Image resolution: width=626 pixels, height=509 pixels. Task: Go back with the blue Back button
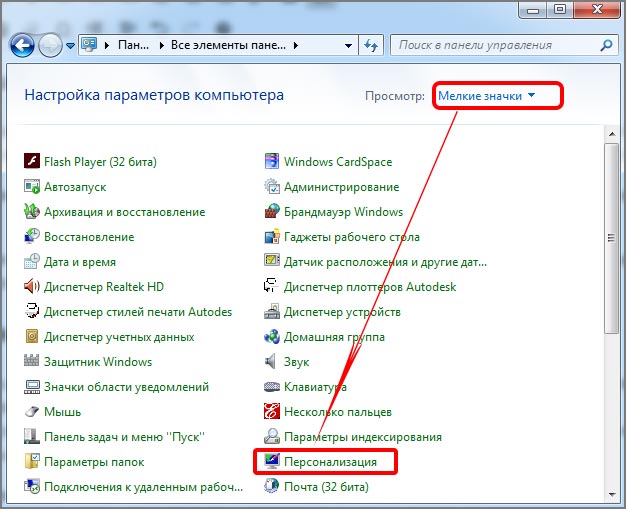click(22, 45)
